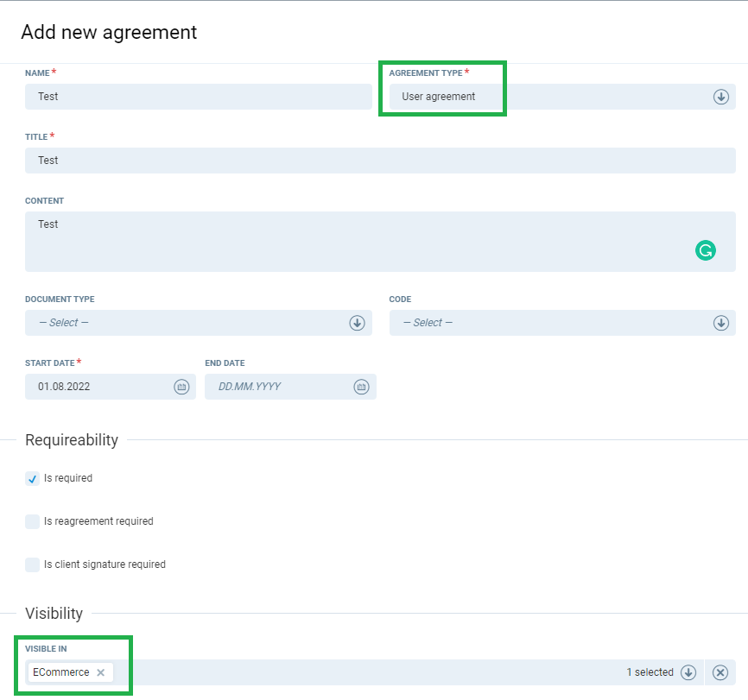This screenshot has height=700, width=748.
Task: Open the End Date calendar picker
Action: [361, 387]
